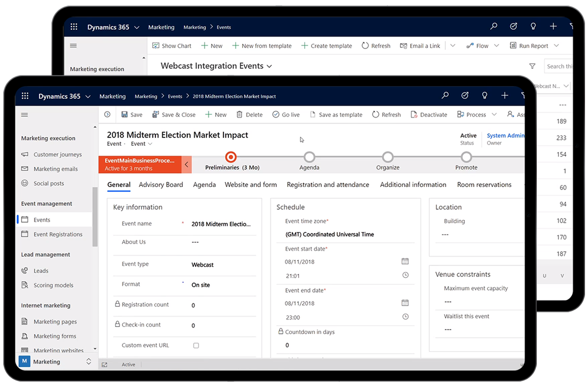Toggle the hamburger navigation menu
The width and height of the screenshot is (588, 387).
coord(25,115)
